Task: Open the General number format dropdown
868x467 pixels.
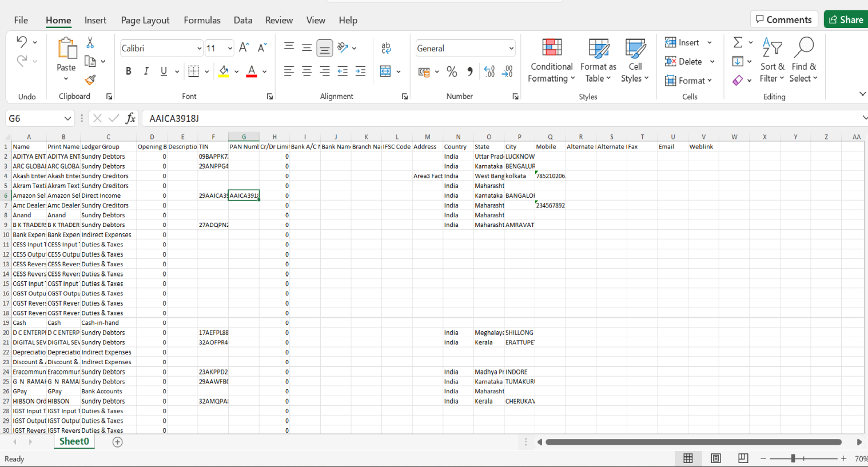Action: [x=511, y=49]
